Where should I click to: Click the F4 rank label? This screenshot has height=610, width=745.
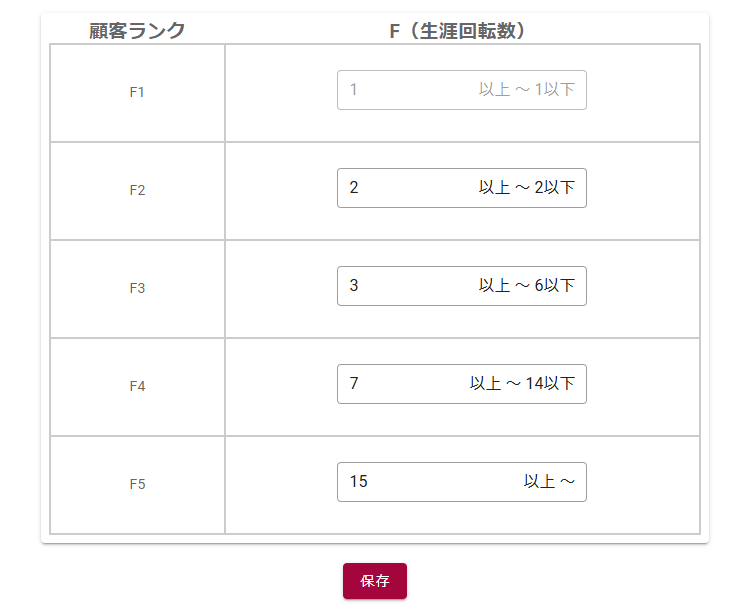[x=137, y=386]
